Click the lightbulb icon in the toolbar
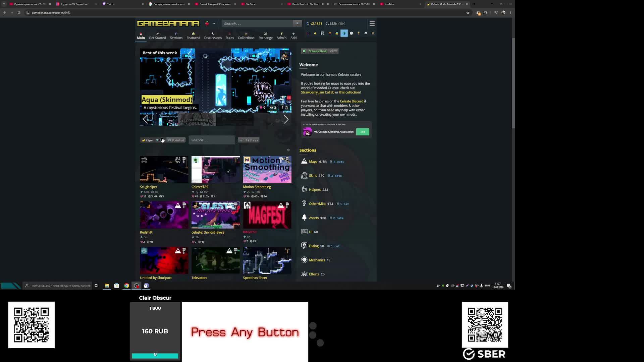Viewport: 644px width, 362px height. pos(359,33)
